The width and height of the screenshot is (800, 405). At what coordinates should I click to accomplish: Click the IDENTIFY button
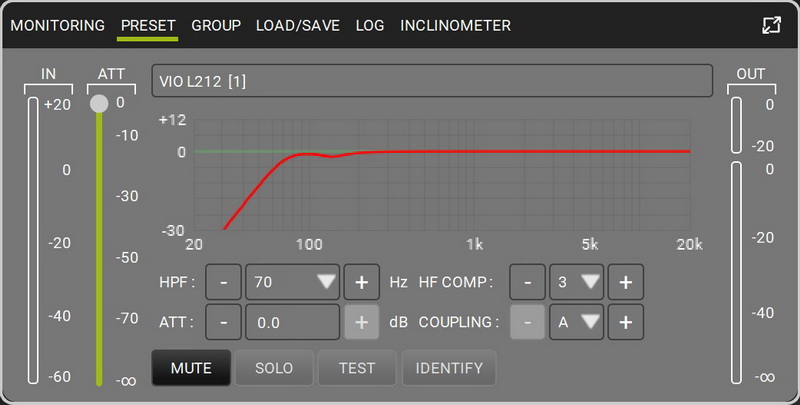pos(449,368)
